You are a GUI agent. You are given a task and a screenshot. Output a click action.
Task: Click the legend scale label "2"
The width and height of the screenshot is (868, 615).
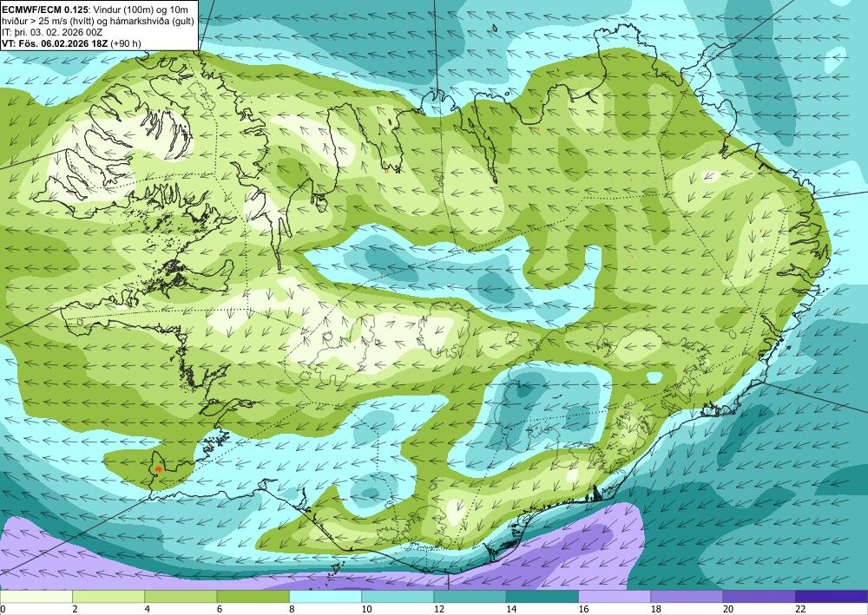point(76,609)
